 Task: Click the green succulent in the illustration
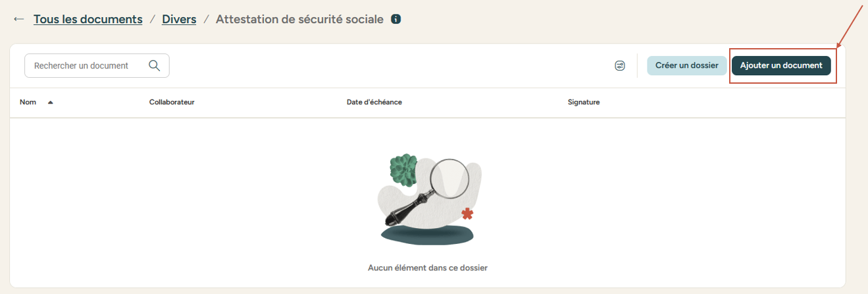402,169
